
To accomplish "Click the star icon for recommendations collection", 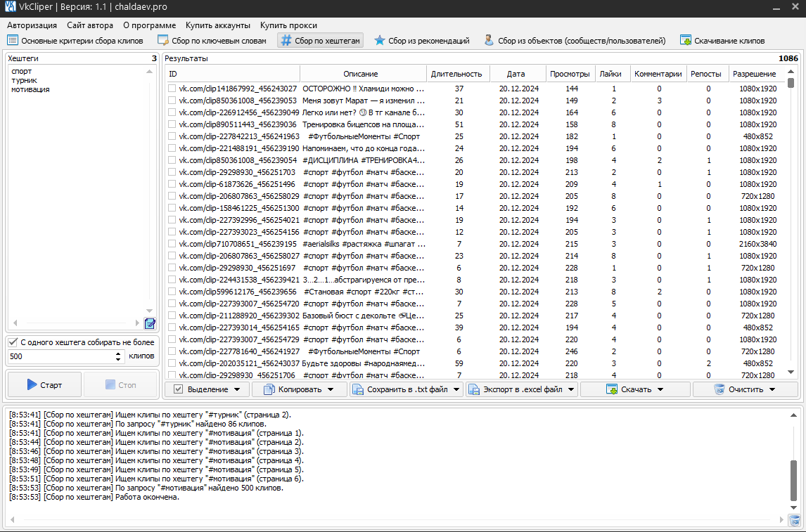I will tap(380, 41).
